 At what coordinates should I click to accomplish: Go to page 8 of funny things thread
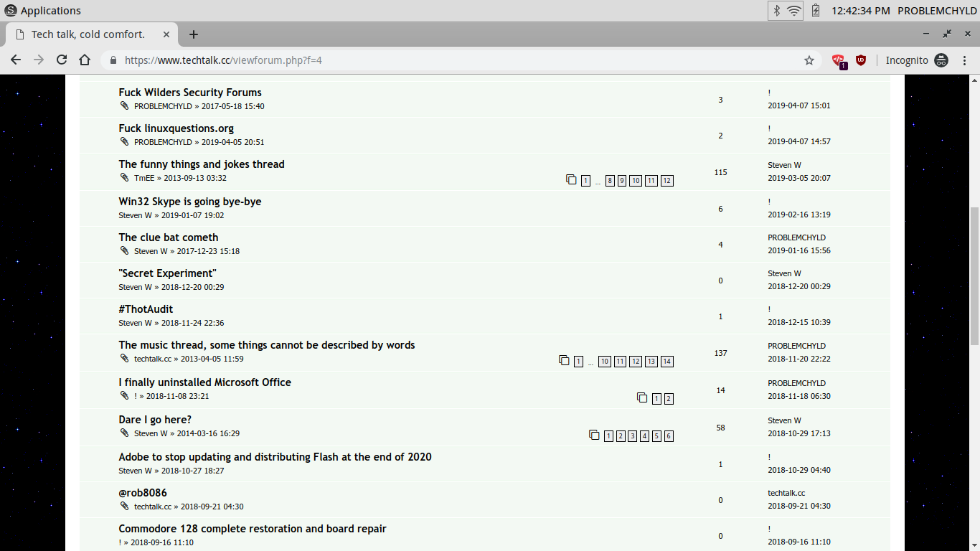click(x=610, y=181)
